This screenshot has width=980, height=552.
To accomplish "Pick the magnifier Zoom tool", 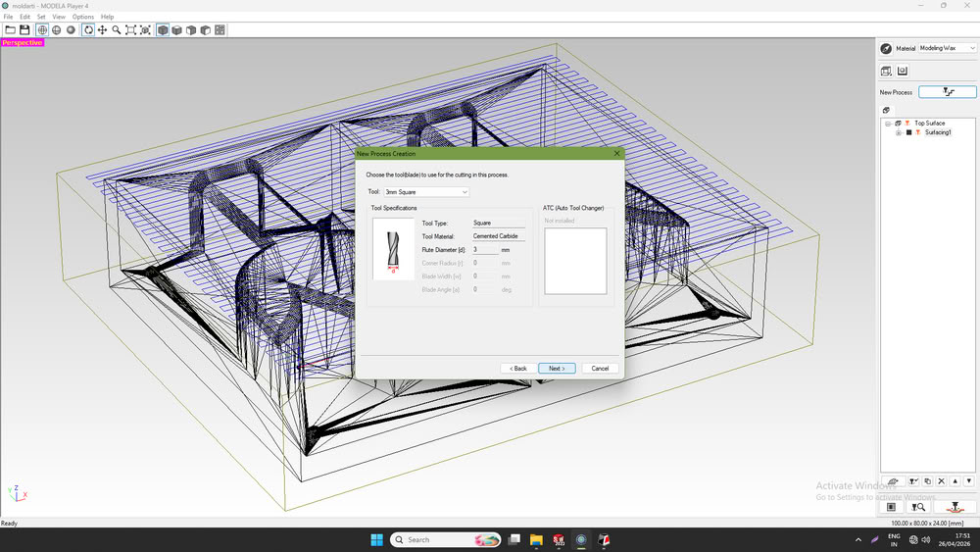I will click(x=117, y=30).
